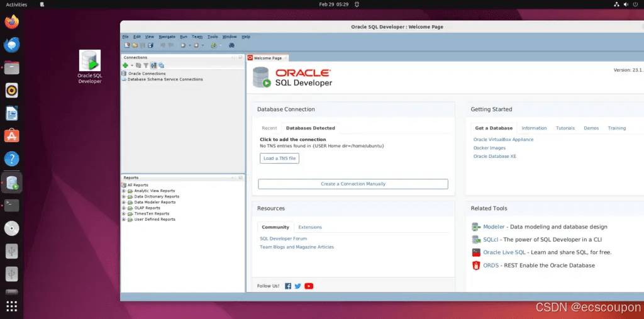The height and width of the screenshot is (319, 644).
Task: Expand Data Modeler Reports node
Action: tap(124, 202)
